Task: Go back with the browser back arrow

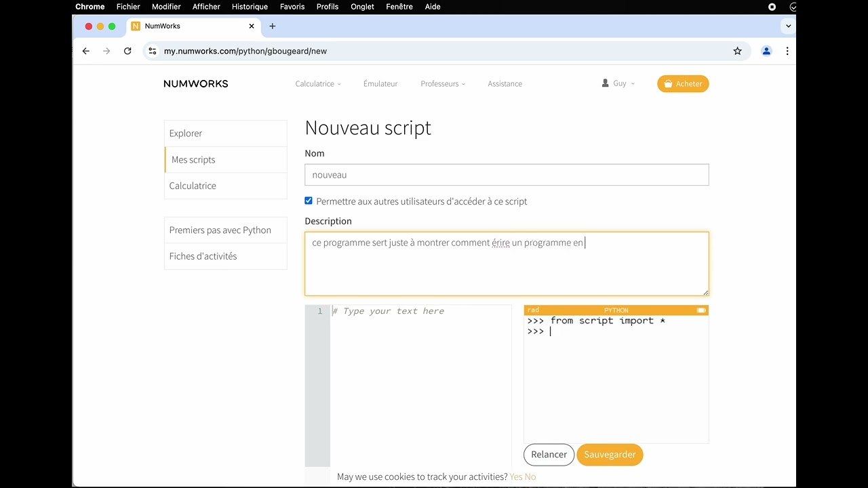Action: point(85,51)
